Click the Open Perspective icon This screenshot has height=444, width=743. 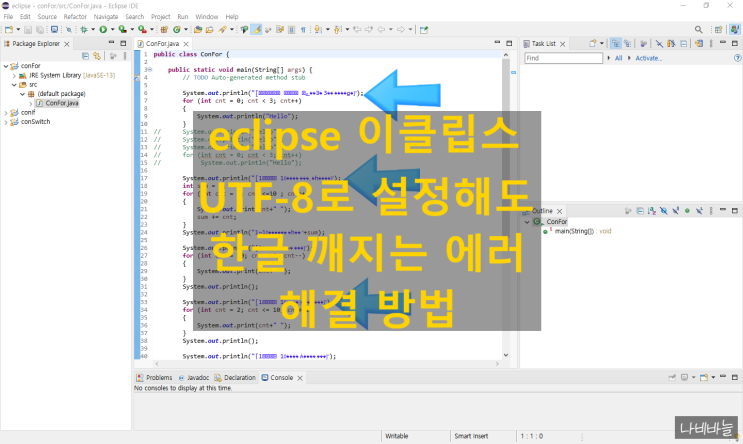[718, 29]
